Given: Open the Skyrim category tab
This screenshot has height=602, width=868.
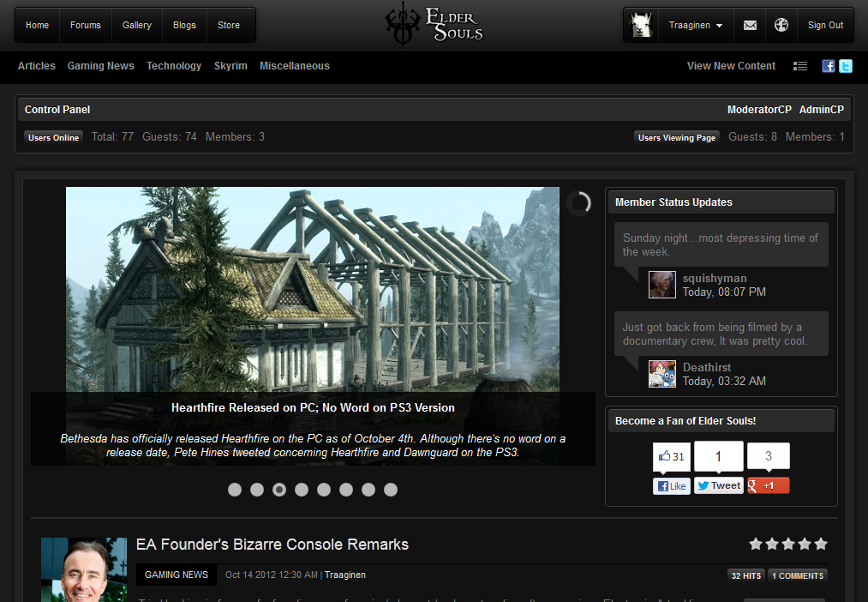Looking at the screenshot, I should pos(230,66).
